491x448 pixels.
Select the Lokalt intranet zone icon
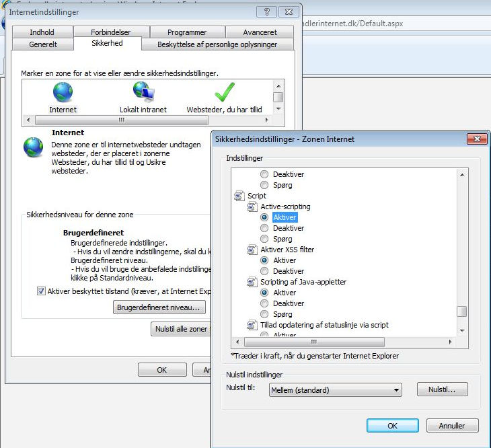[143, 91]
